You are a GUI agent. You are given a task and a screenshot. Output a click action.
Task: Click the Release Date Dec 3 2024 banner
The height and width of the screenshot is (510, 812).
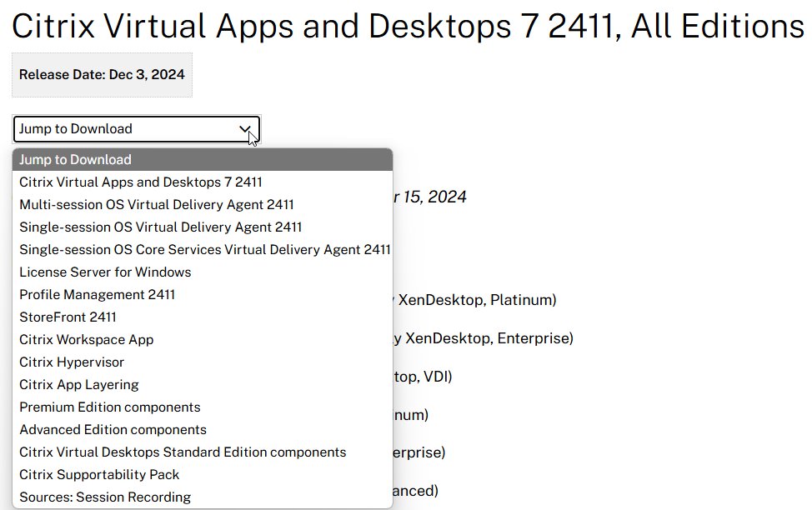click(x=102, y=74)
